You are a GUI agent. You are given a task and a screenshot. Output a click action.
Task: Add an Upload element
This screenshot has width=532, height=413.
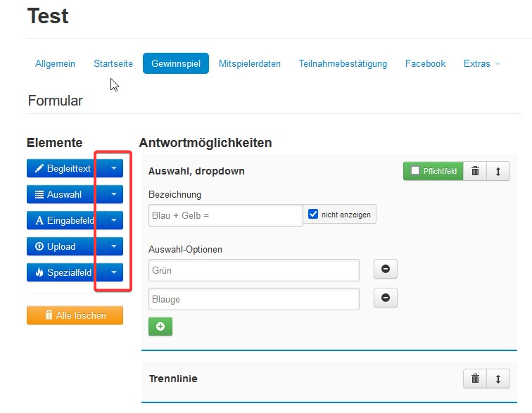coord(62,246)
